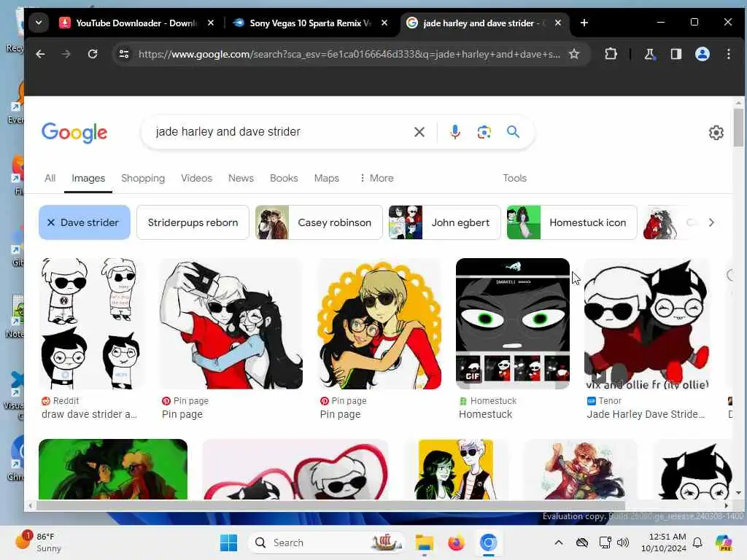747x560 pixels.
Task: Open Chrome Labs flask icon
Action: tap(649, 54)
